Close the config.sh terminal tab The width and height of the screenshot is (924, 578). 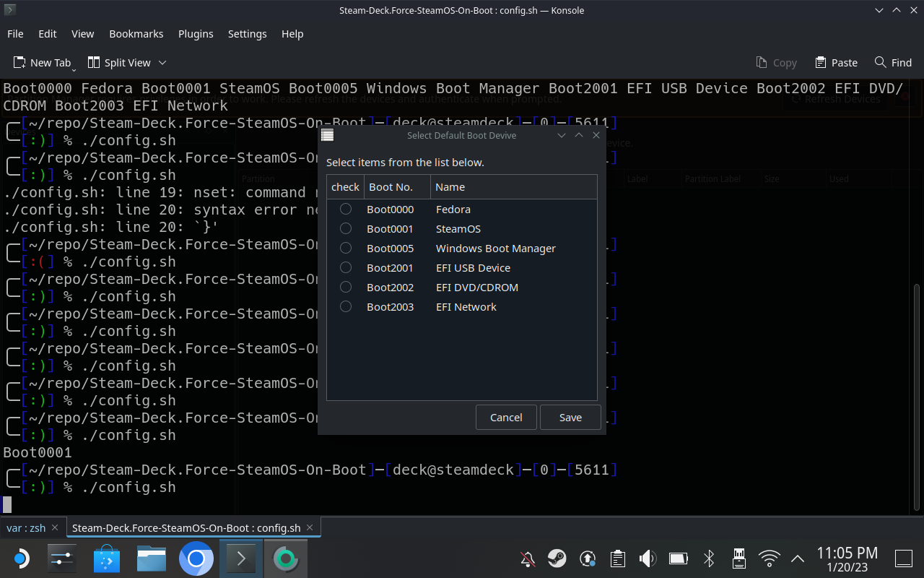pos(310,528)
